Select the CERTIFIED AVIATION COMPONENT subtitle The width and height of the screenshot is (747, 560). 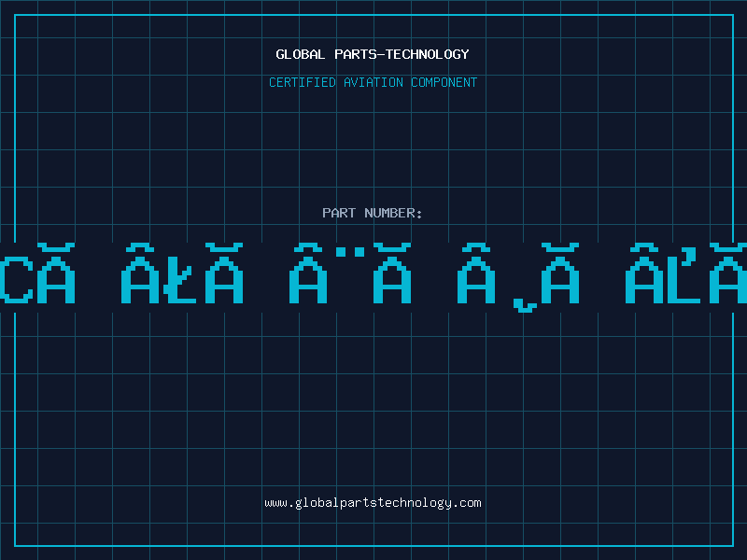373,82
